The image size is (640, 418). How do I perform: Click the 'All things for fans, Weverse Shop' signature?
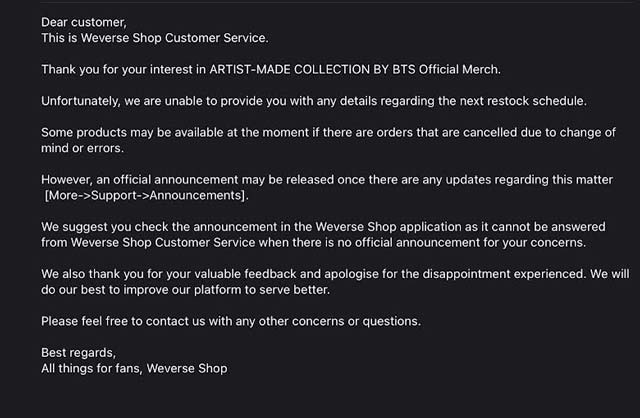(134, 369)
